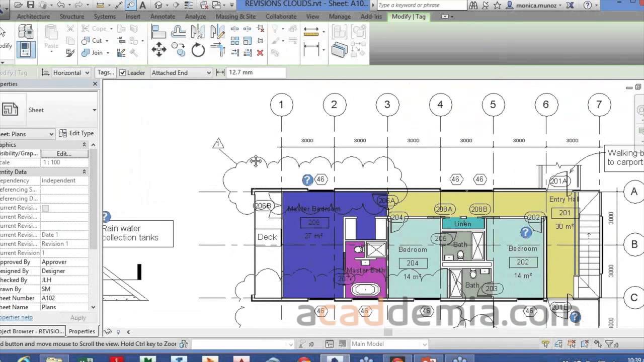Screen dimensions: 644x362
Task: Open Favorites with the star icon
Action: pos(497,5)
